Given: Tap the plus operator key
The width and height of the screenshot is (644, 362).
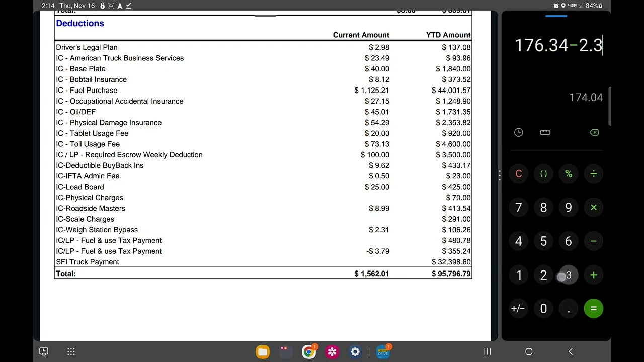Looking at the screenshot, I should click(x=594, y=275).
